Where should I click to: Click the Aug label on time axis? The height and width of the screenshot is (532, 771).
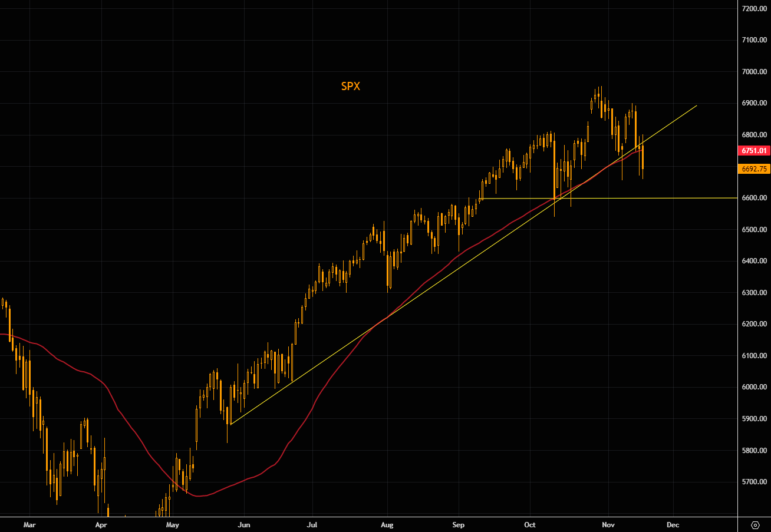(x=387, y=524)
